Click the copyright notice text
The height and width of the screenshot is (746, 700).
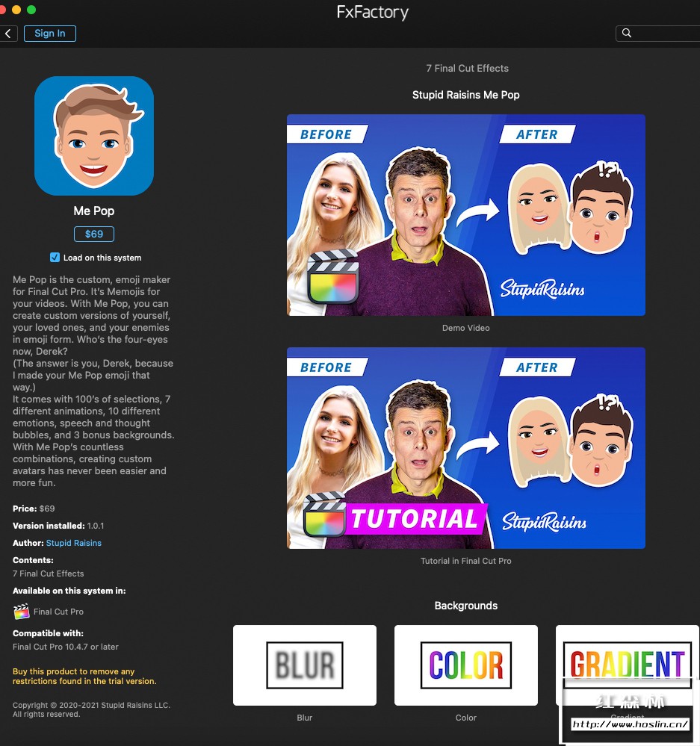(91, 709)
